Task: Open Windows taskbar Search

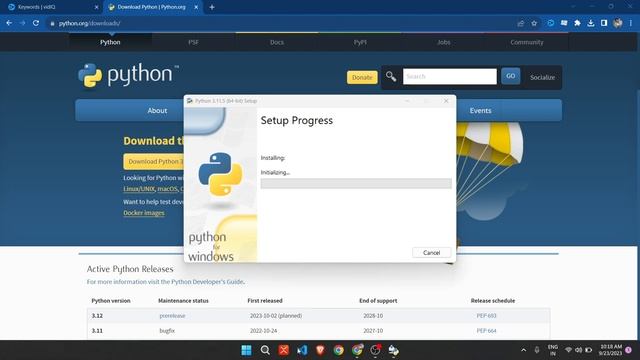Action: [x=265, y=350]
